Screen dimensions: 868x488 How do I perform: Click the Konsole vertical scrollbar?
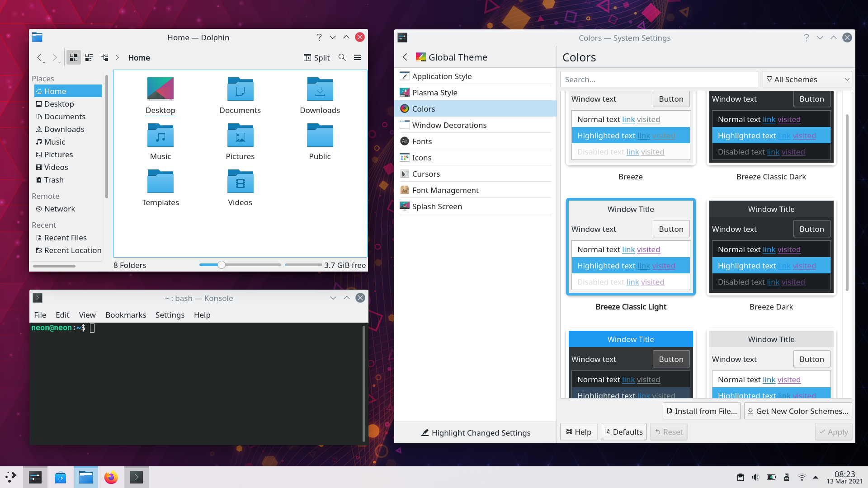(364, 383)
